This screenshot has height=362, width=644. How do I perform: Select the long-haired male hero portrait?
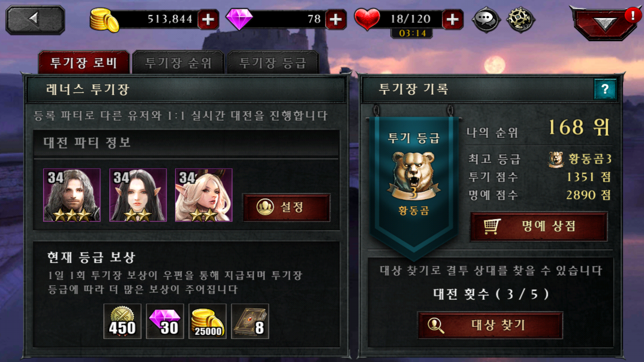point(72,195)
